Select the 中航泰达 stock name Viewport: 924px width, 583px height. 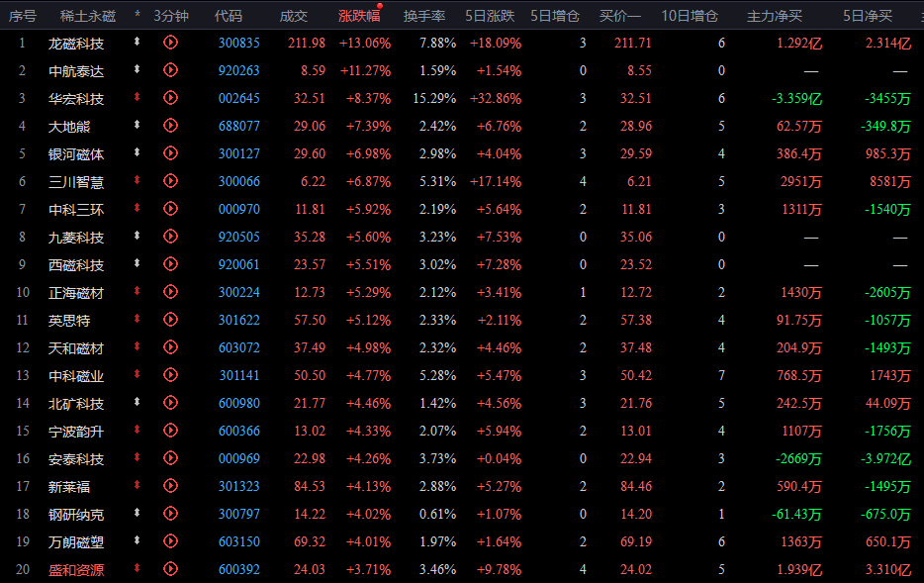click(76, 71)
